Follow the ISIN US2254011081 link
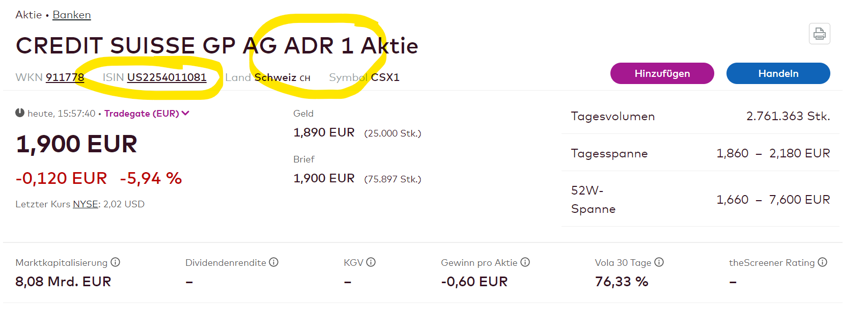This screenshot has width=868, height=329. [166, 77]
